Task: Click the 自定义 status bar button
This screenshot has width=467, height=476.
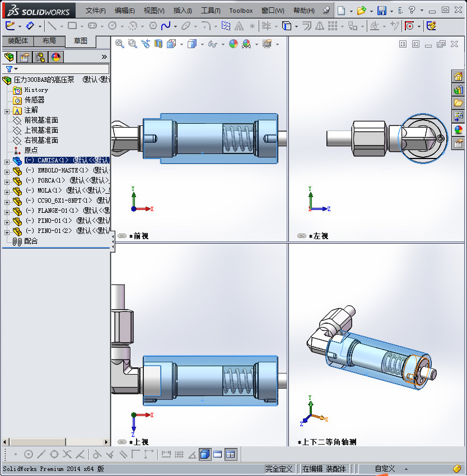Action: [385, 469]
